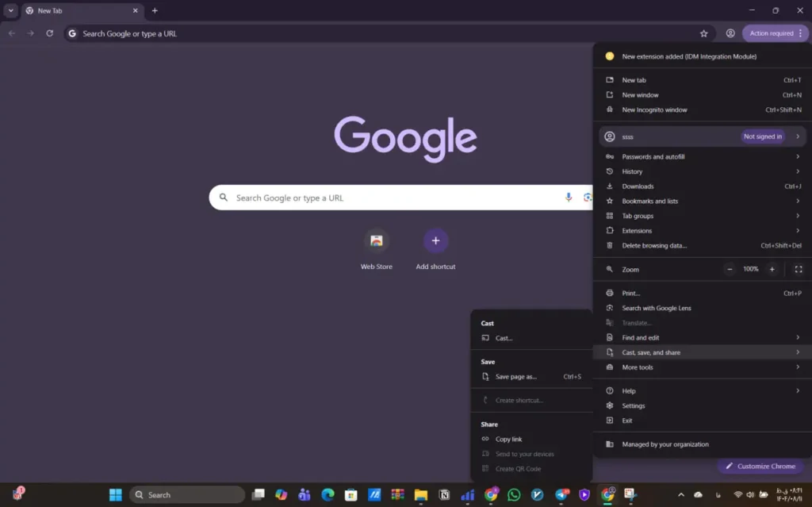The image size is (812, 507).
Task: Click the bookmark star in the address bar
Action: [703, 33]
